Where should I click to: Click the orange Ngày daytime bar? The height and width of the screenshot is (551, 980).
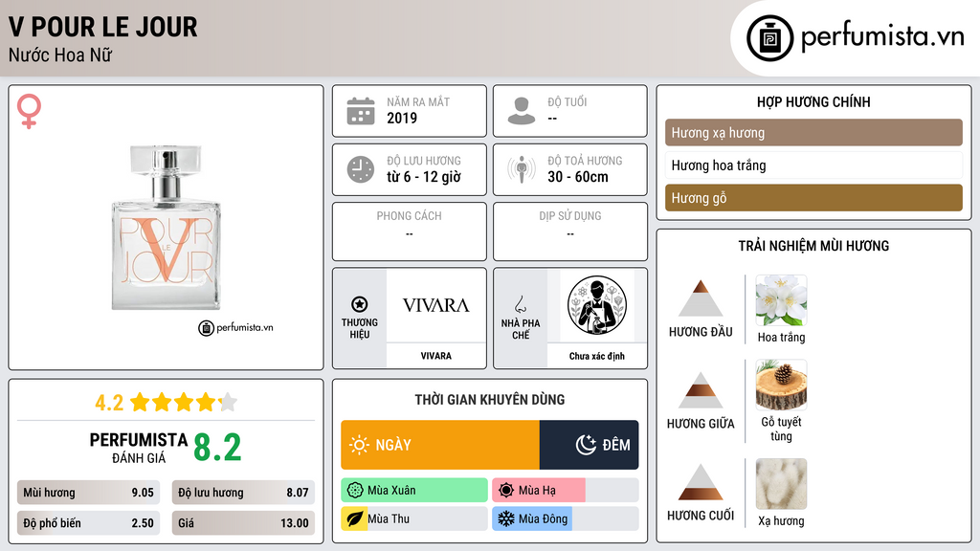[440, 445]
